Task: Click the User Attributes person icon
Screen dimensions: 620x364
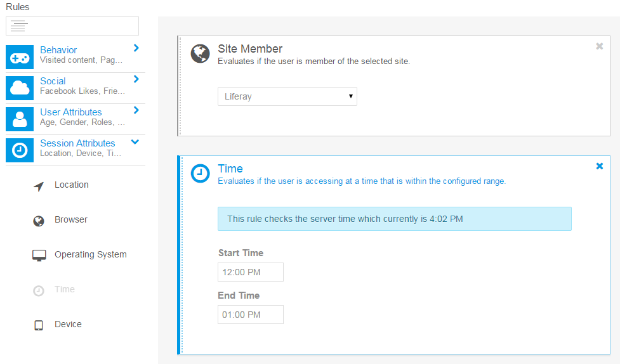Action: coord(20,119)
